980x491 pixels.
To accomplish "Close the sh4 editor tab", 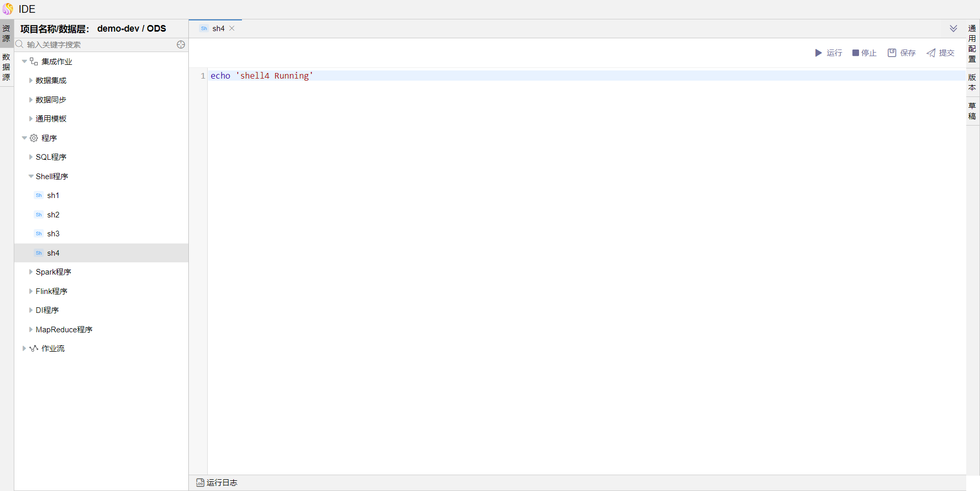I will point(232,29).
